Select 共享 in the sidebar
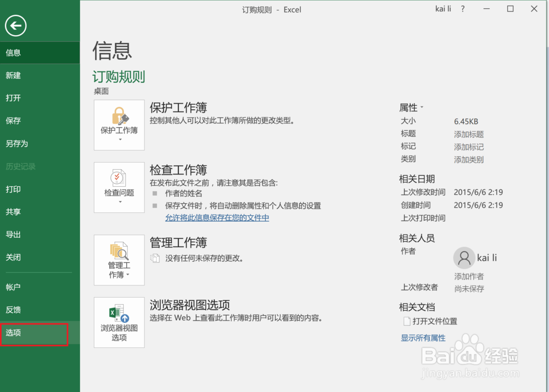The image size is (549, 392). [x=40, y=212]
